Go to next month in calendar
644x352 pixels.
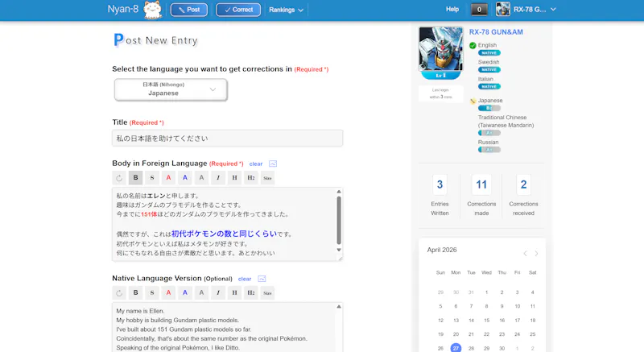tap(536, 254)
